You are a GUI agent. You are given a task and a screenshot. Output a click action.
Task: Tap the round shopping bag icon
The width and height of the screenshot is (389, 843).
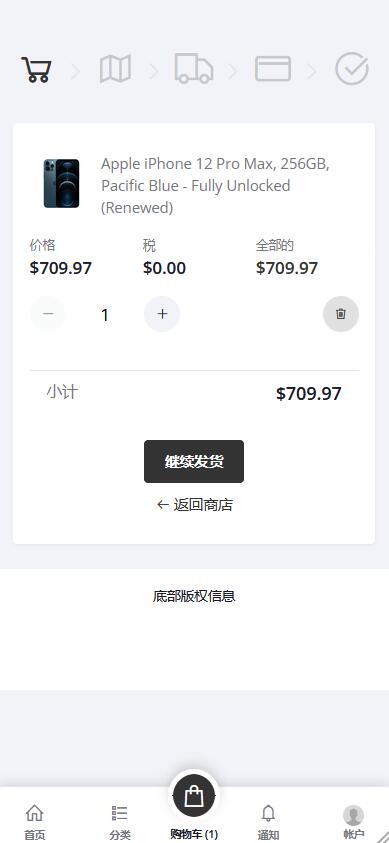194,796
